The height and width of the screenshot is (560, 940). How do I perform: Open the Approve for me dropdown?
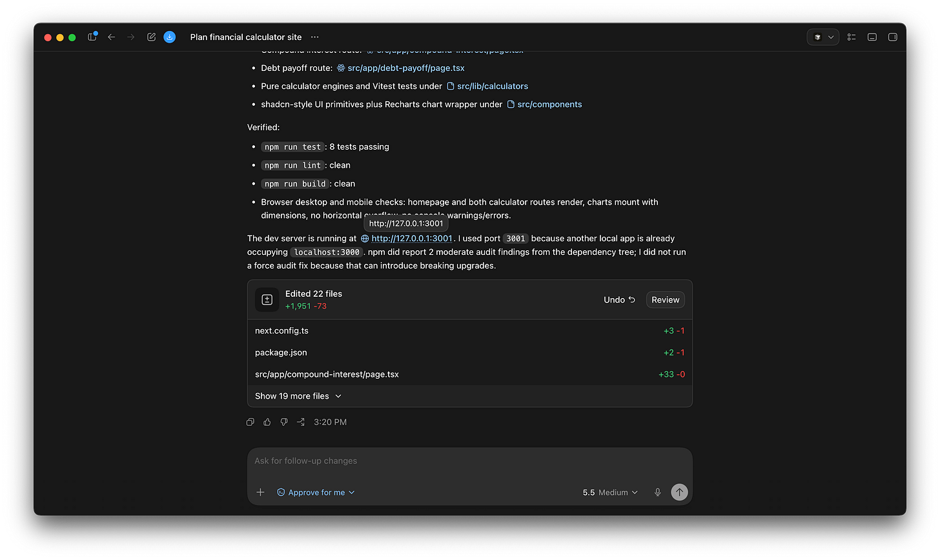pyautogui.click(x=316, y=492)
